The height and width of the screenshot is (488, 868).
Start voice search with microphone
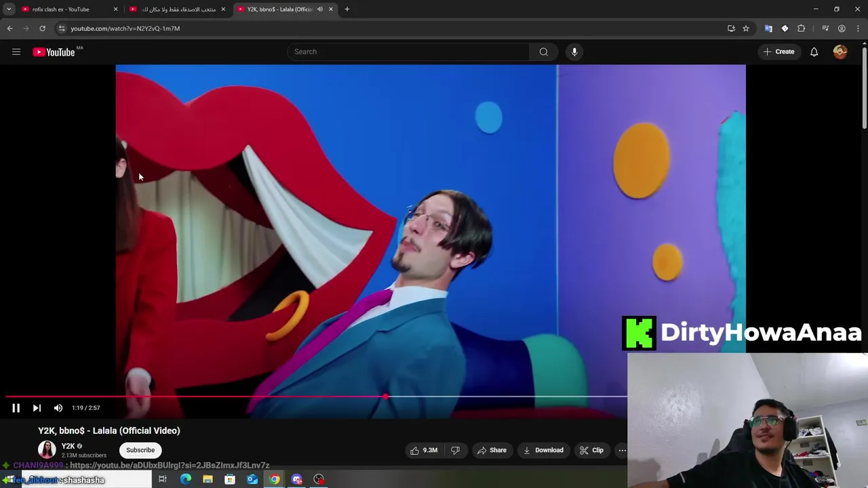point(574,52)
